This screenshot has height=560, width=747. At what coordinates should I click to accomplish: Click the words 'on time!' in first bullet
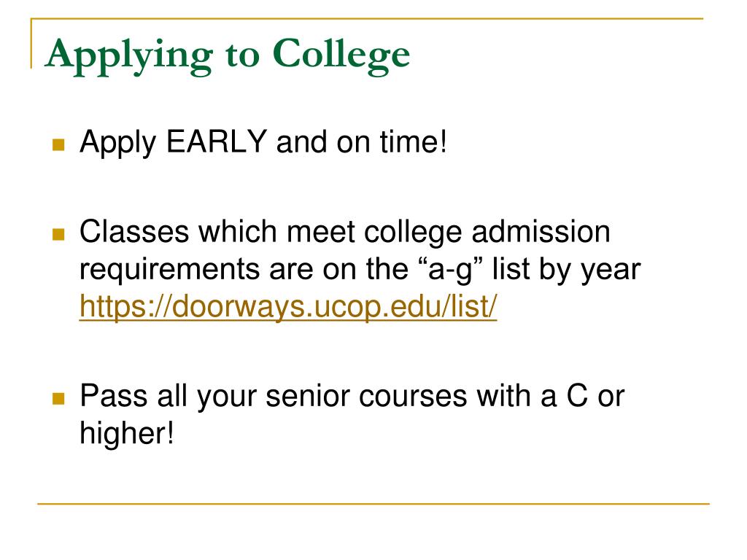click(x=392, y=141)
